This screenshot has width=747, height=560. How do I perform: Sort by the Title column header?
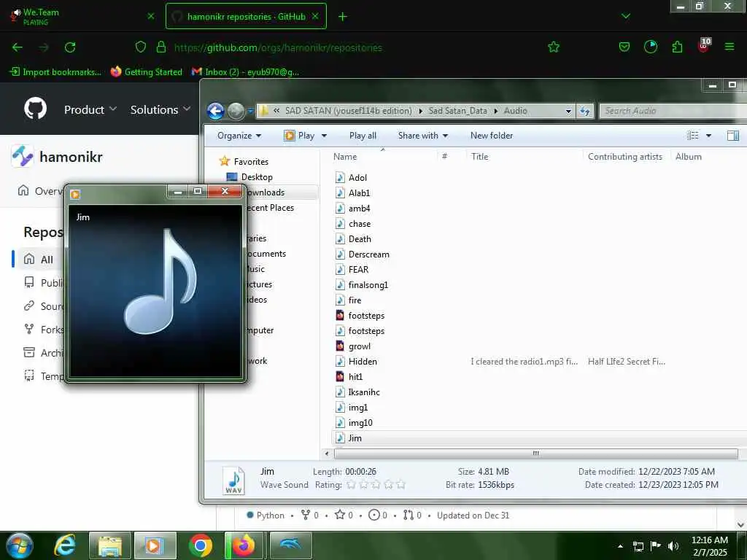(480, 157)
